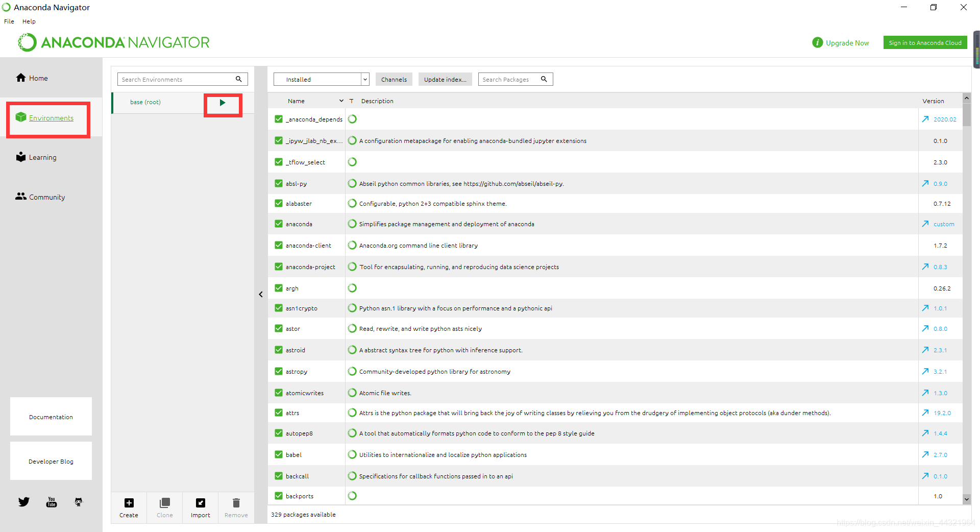This screenshot has width=980, height=532.
Task: Click Update index button
Action: 445,79
